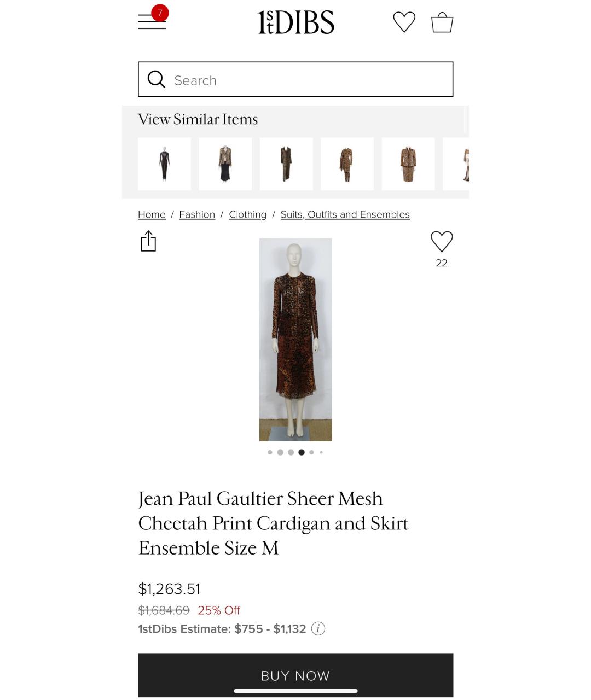Open Suits, Outfits and Ensembles breadcrumb
This screenshot has height=700, width=591.
point(345,214)
